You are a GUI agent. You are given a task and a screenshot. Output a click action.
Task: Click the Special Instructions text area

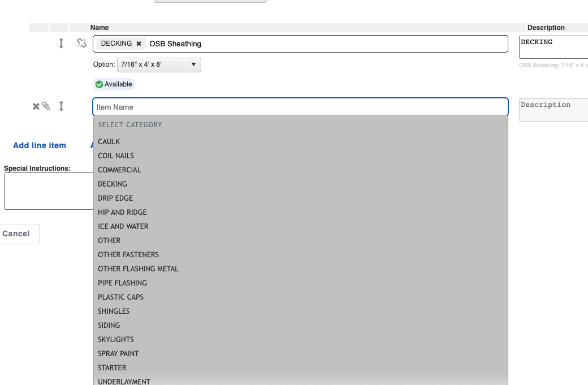(49, 191)
